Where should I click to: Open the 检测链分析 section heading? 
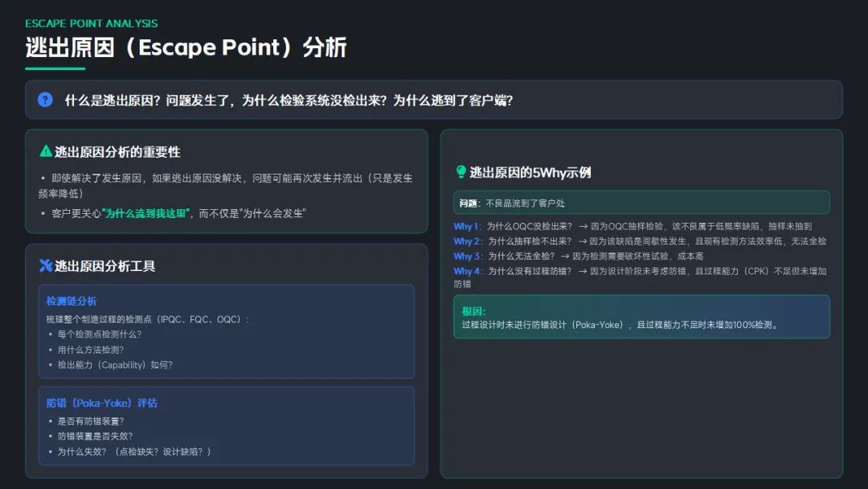click(x=72, y=301)
